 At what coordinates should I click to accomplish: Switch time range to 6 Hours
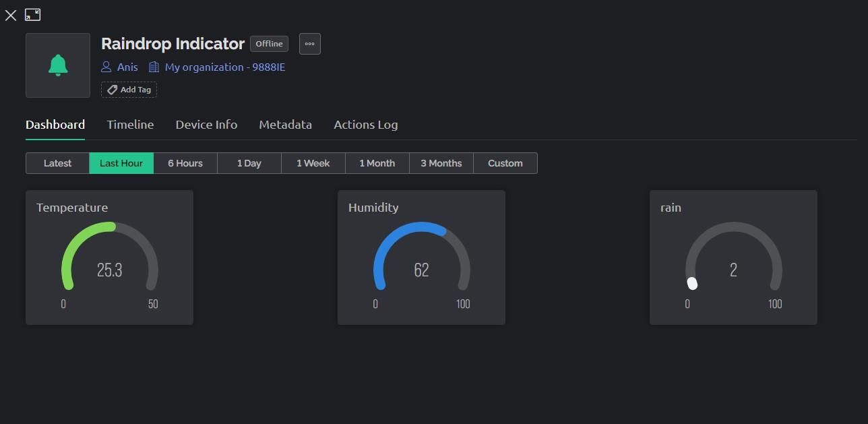tap(185, 162)
